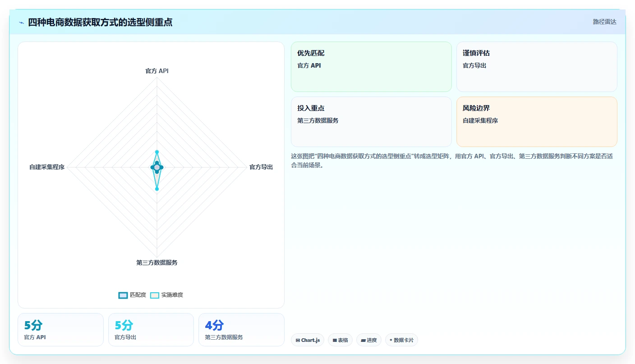
Task: Click the 官方 API score card showing 5分
Action: point(60,330)
